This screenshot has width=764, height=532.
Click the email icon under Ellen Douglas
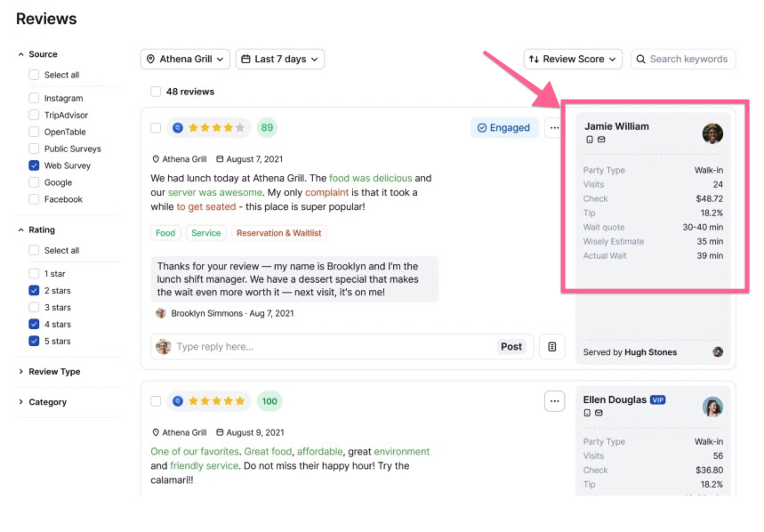(x=599, y=413)
